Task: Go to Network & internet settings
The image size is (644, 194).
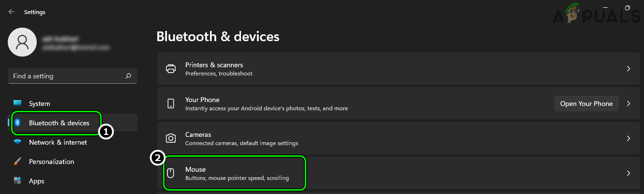Action: coord(58,142)
